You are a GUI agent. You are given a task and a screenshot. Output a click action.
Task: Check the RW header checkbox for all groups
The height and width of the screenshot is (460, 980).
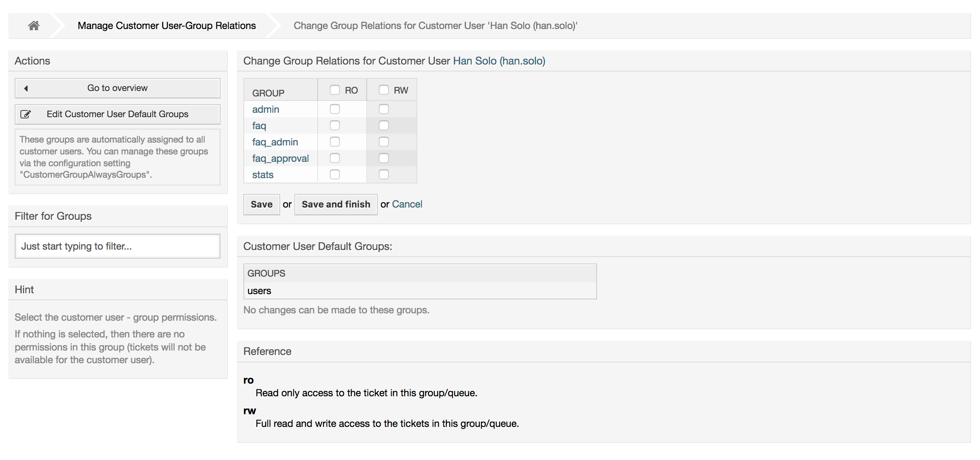(383, 89)
